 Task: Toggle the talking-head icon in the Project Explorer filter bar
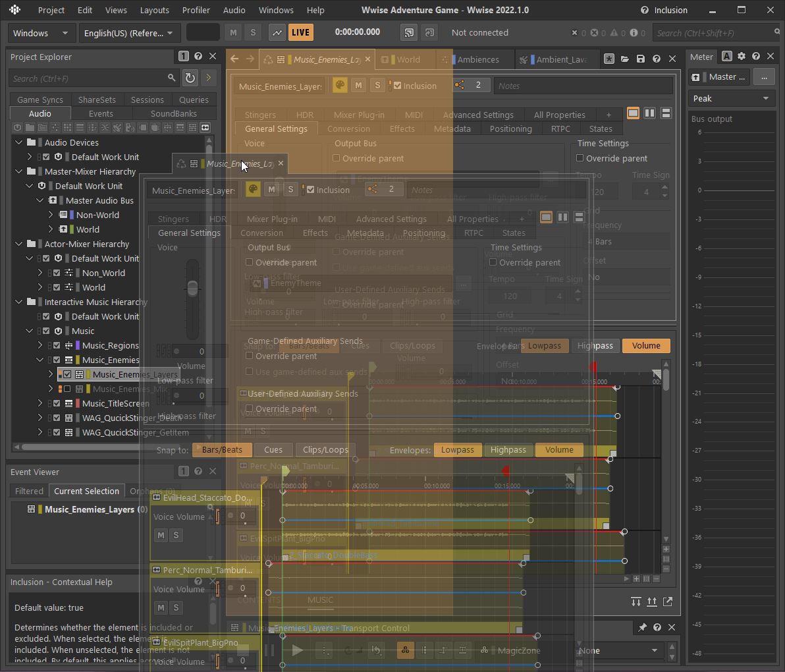pos(130,128)
